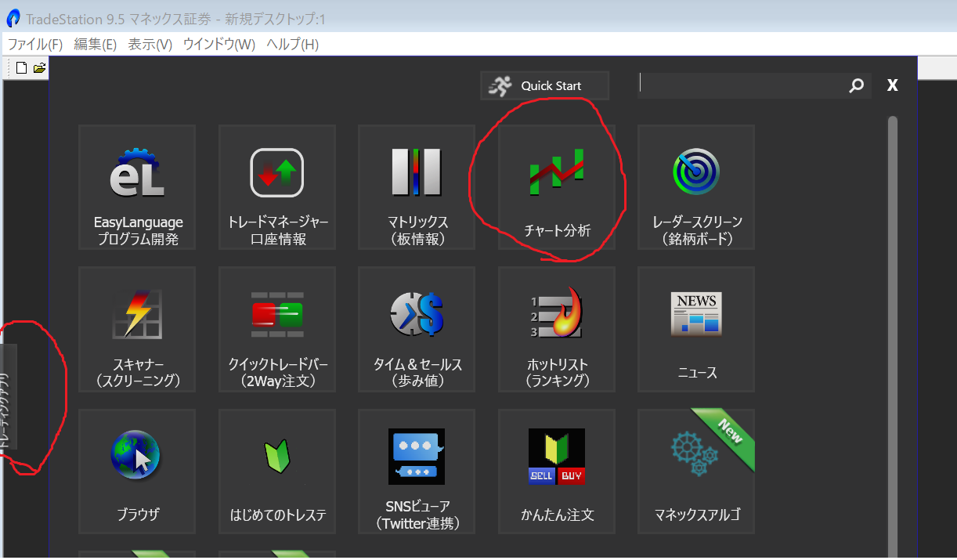Open the ファイル(F) menu
This screenshot has height=560, width=957.
34,45
